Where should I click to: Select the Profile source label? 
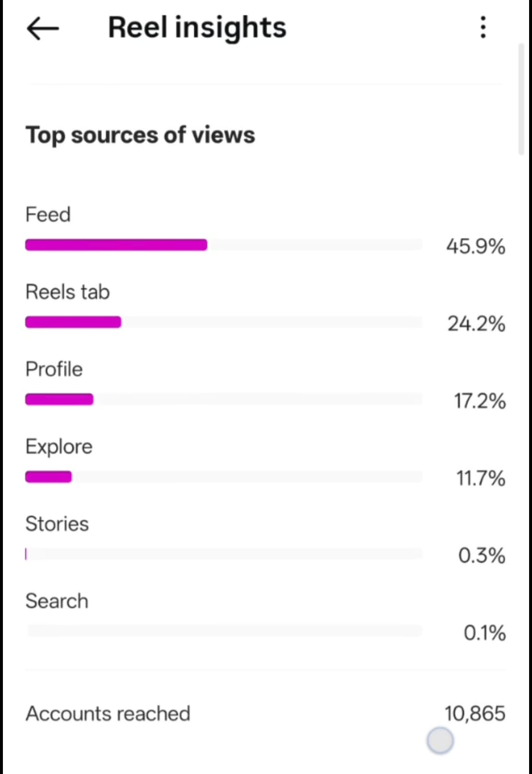coord(54,369)
